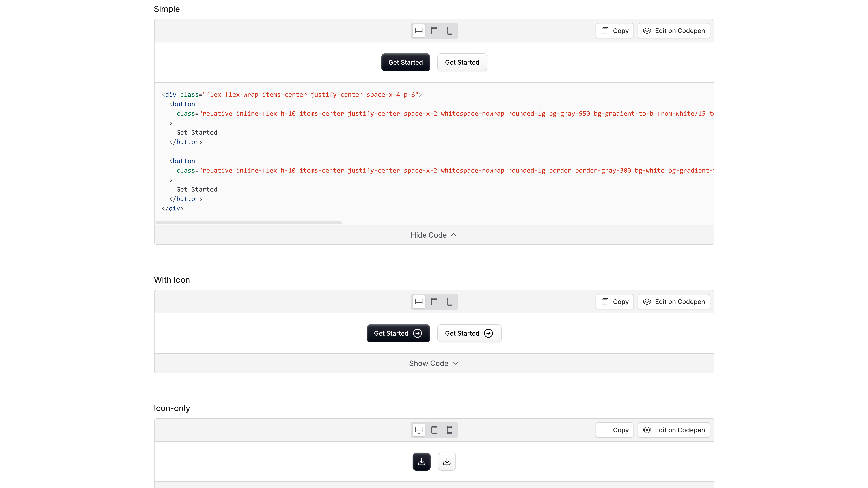The height and width of the screenshot is (488, 868).
Task: Click the opening div class code line
Action: [292, 95]
